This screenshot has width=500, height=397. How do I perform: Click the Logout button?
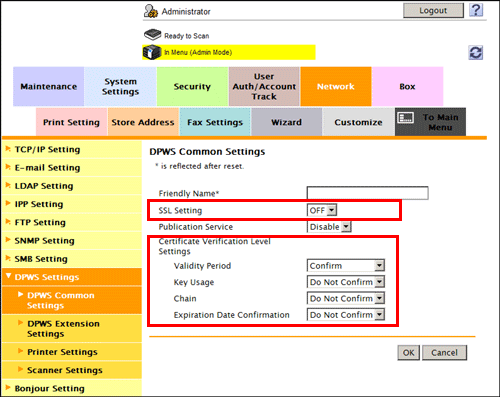(433, 11)
